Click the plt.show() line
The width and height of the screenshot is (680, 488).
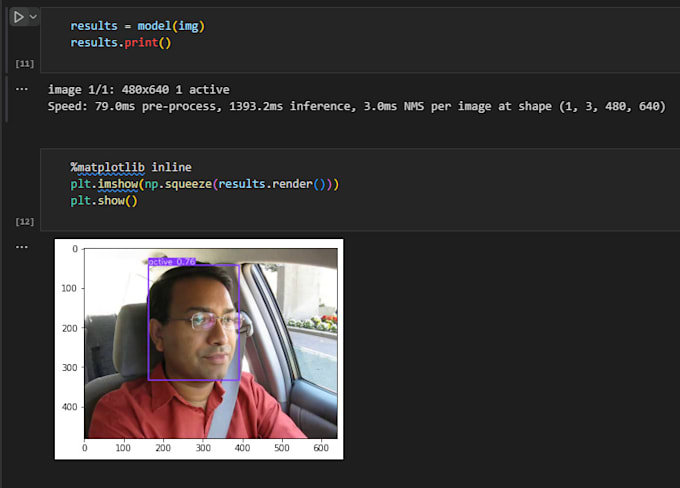[104, 201]
